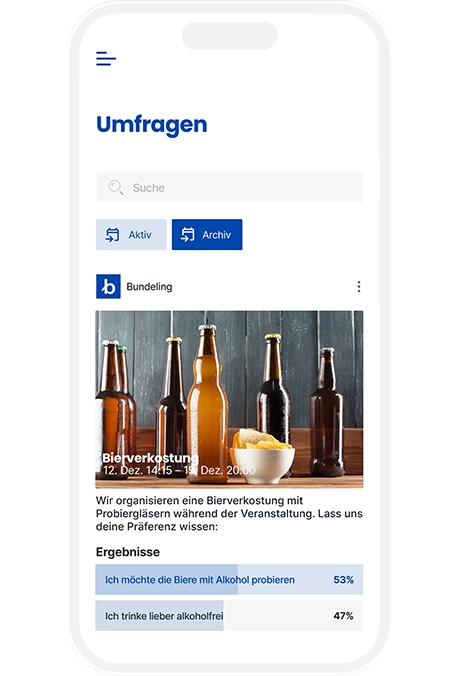The height and width of the screenshot is (676, 459).
Task: Select the 'Ich trinke lieber alkoholfrei' result
Action: point(229,616)
